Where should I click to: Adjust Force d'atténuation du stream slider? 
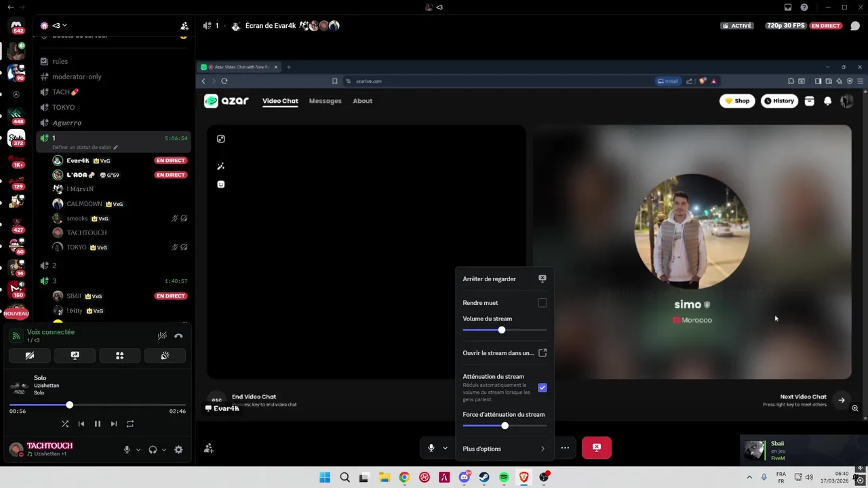tap(505, 426)
